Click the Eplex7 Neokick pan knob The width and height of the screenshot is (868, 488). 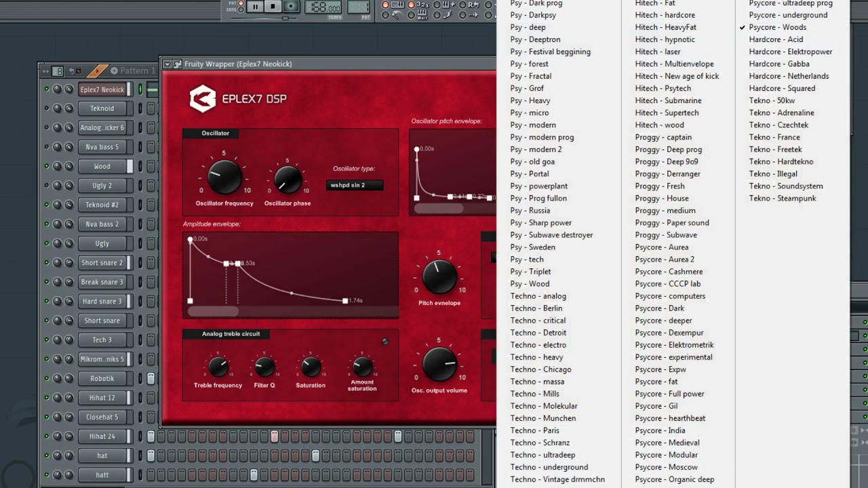coord(57,89)
